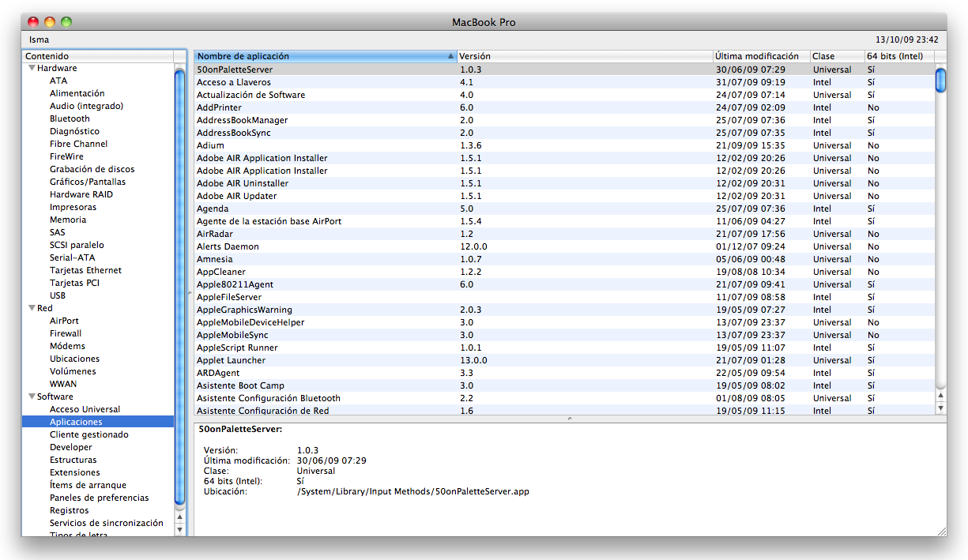Collapse the Hardware disclosure triangle
The height and width of the screenshot is (560, 968).
[32, 69]
